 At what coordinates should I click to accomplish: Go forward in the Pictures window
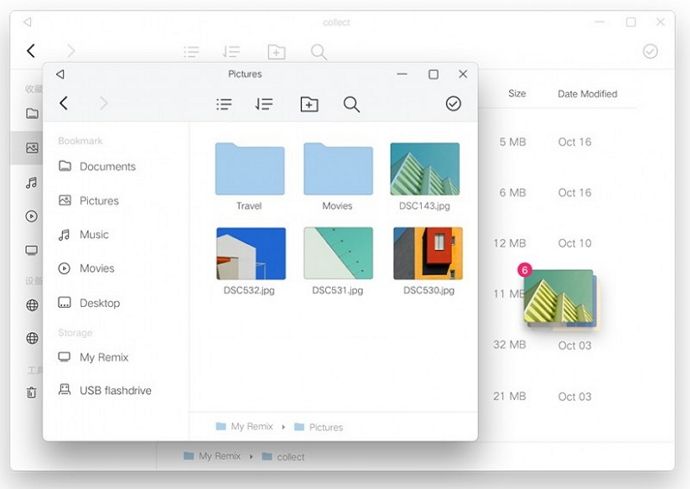click(x=103, y=103)
